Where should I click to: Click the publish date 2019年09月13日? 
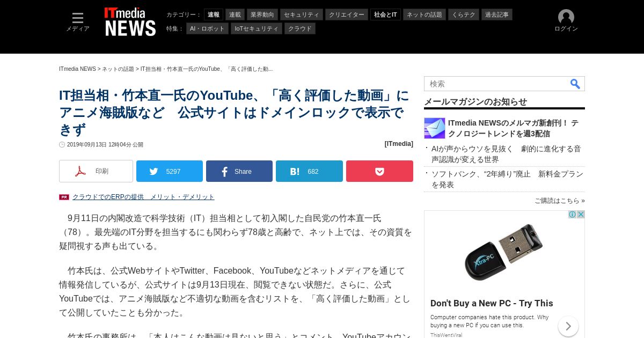(x=105, y=145)
